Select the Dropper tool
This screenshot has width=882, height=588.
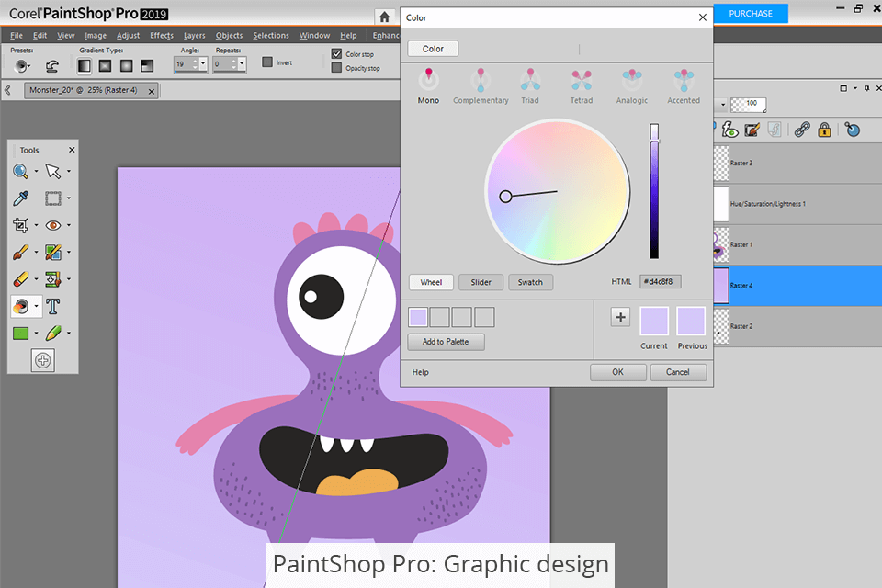21,198
